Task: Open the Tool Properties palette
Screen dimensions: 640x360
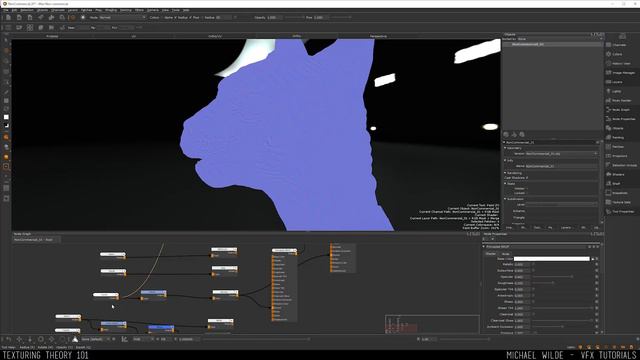Action: click(x=623, y=211)
